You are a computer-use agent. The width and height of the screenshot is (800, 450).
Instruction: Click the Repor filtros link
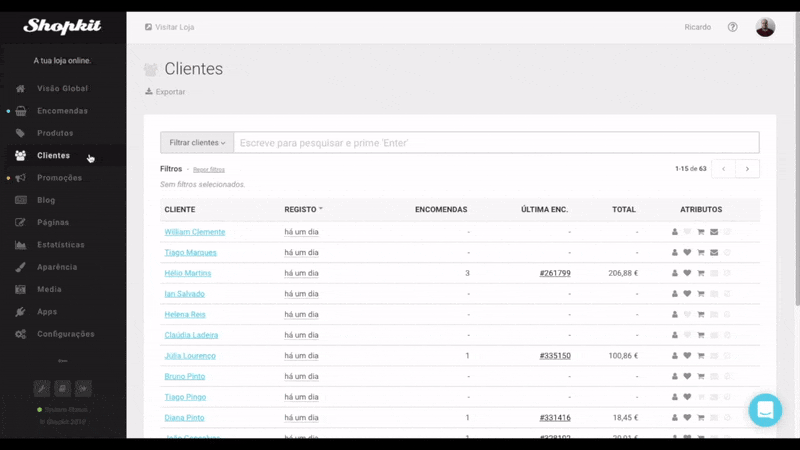(x=209, y=169)
